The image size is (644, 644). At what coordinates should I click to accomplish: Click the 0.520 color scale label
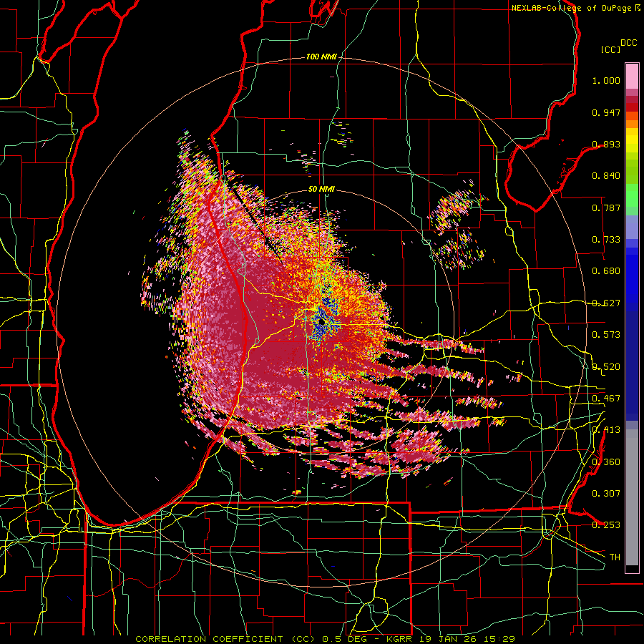606,367
